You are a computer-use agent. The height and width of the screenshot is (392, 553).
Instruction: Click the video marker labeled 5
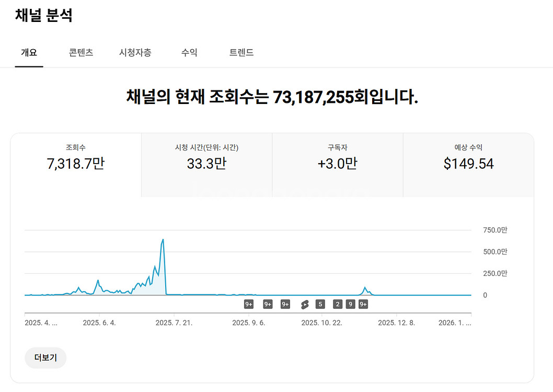(x=320, y=305)
